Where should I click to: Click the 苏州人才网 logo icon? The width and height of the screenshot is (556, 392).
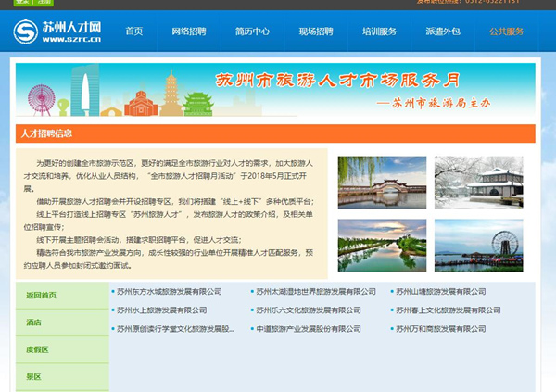pyautogui.click(x=26, y=32)
